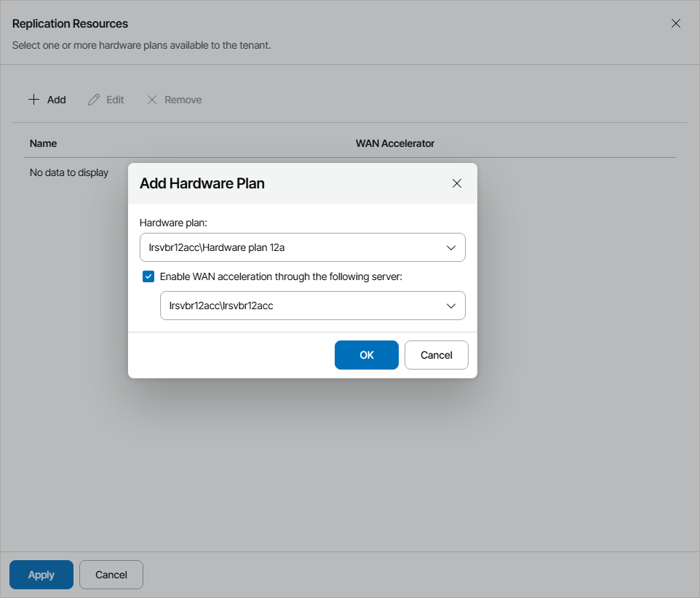Close the Add Hardware Plan dialog
This screenshot has width=700, height=598.
click(x=457, y=183)
